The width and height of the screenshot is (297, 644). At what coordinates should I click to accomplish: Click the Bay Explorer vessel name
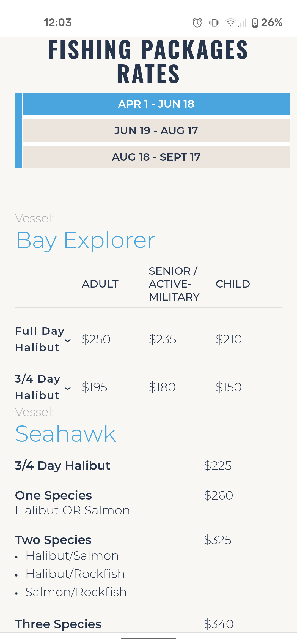coord(86,240)
